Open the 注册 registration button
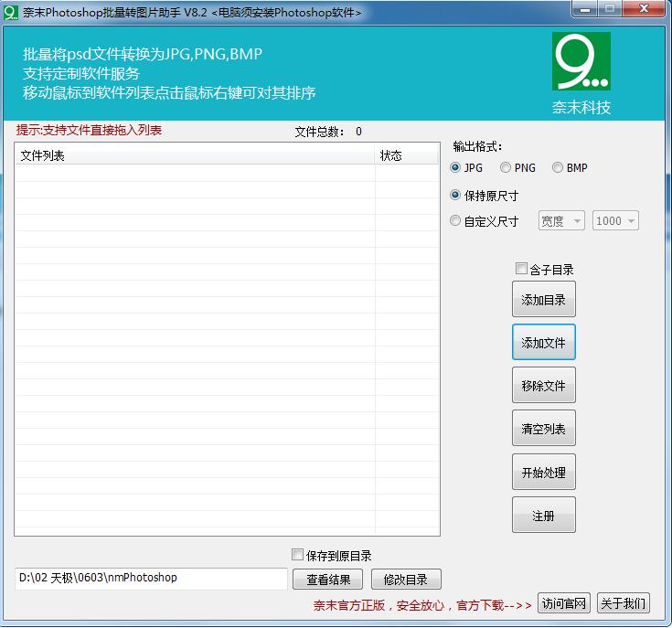The height and width of the screenshot is (628, 672). point(543,516)
